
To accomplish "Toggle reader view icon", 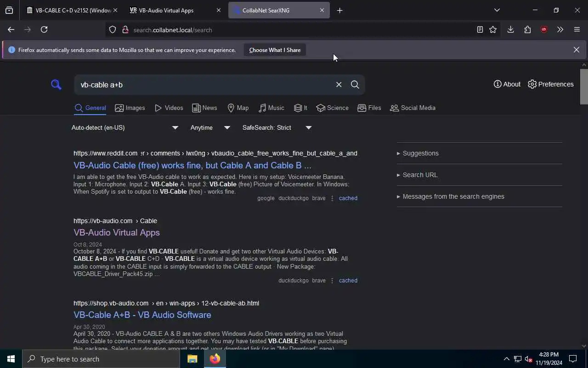I will point(480,29).
